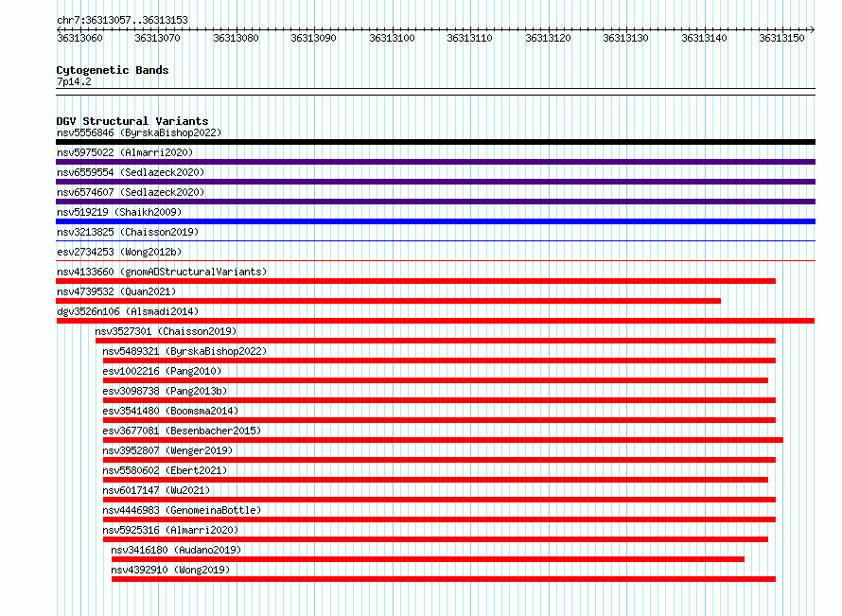The width and height of the screenshot is (842, 616).
Task: Select the red nsv3416180 variant bar
Action: pyautogui.click(x=428, y=559)
